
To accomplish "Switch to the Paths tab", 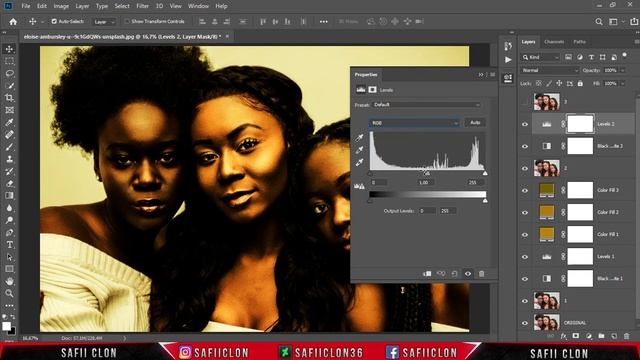I will tap(579, 42).
